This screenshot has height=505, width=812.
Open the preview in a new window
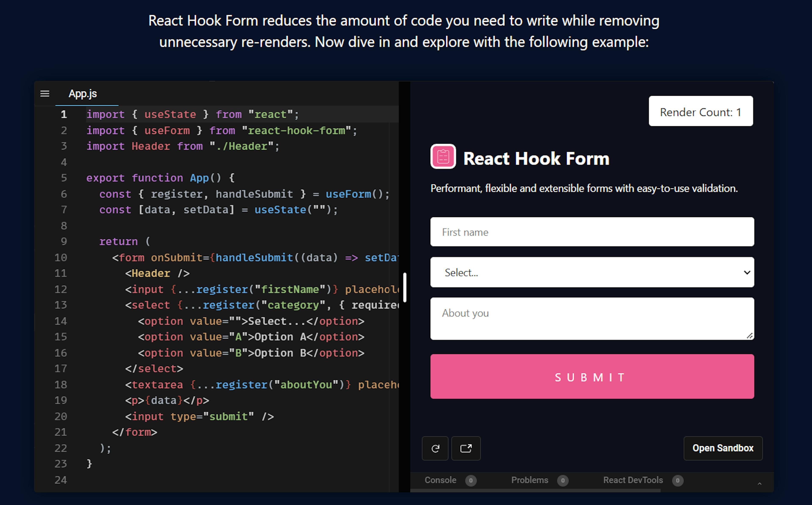click(466, 448)
